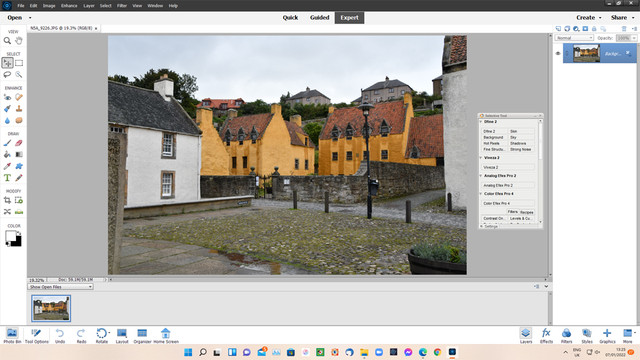
Task: Select the Move tool
Action: click(7, 63)
